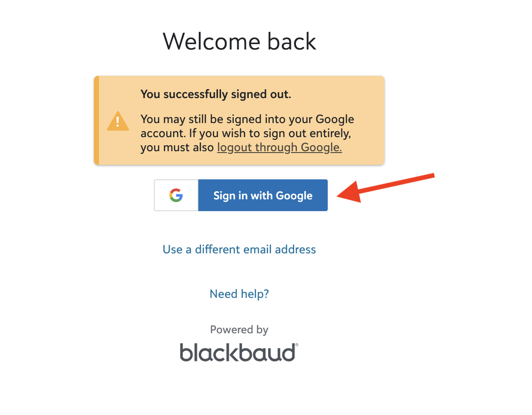Click the word Google ending the alert's first line

(x=335, y=119)
